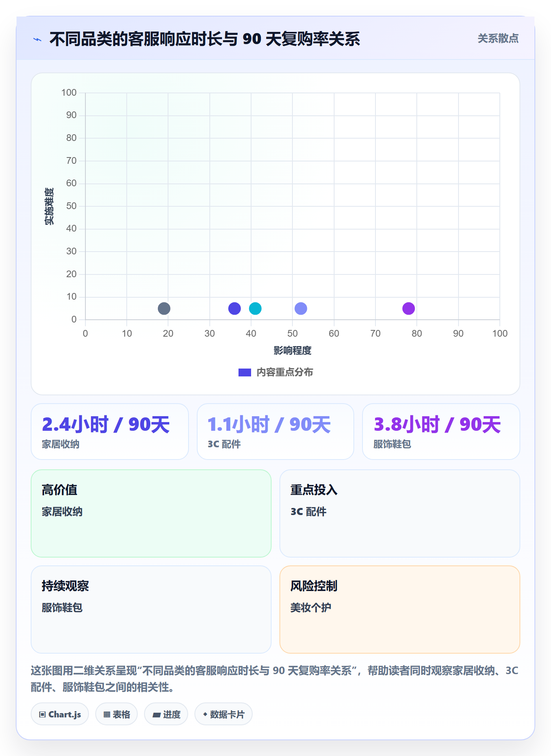The image size is (551, 756).
Task: Select the gray scatter point near 20
Action: [164, 308]
